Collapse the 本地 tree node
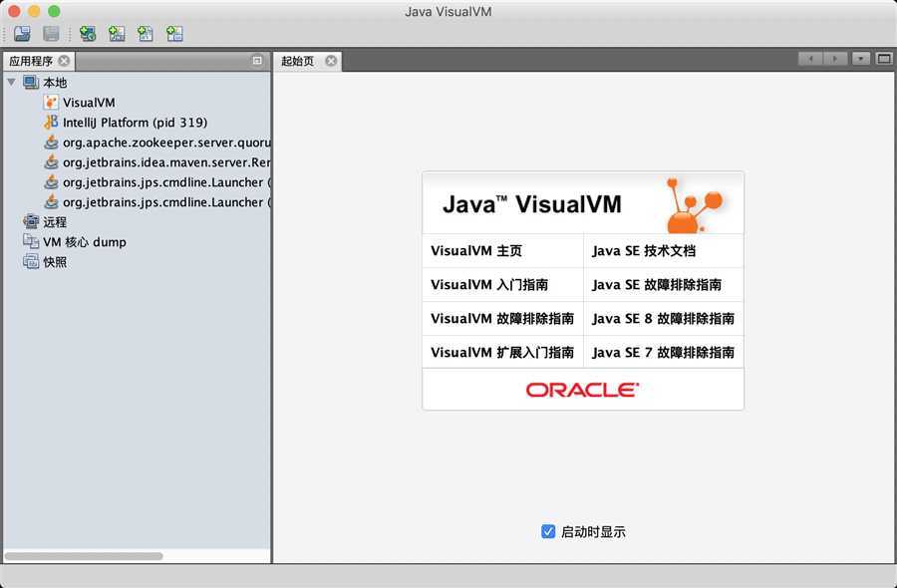This screenshot has height=588, width=897. click(x=11, y=82)
